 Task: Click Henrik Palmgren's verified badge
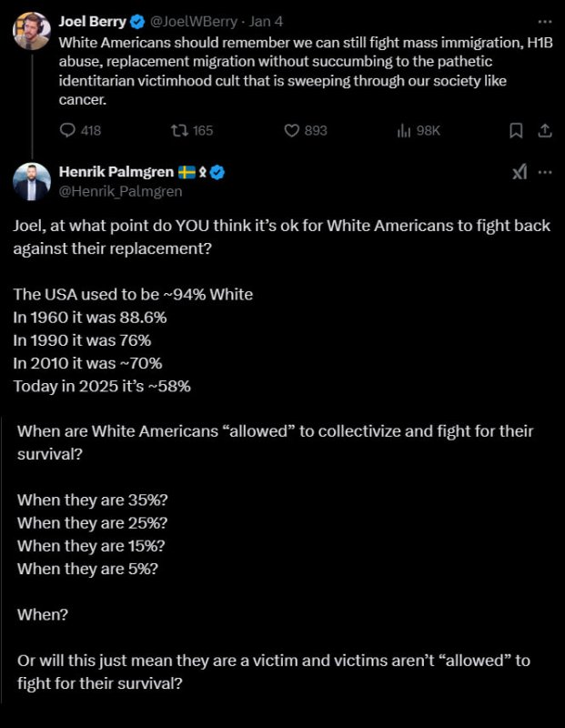pyautogui.click(x=217, y=172)
